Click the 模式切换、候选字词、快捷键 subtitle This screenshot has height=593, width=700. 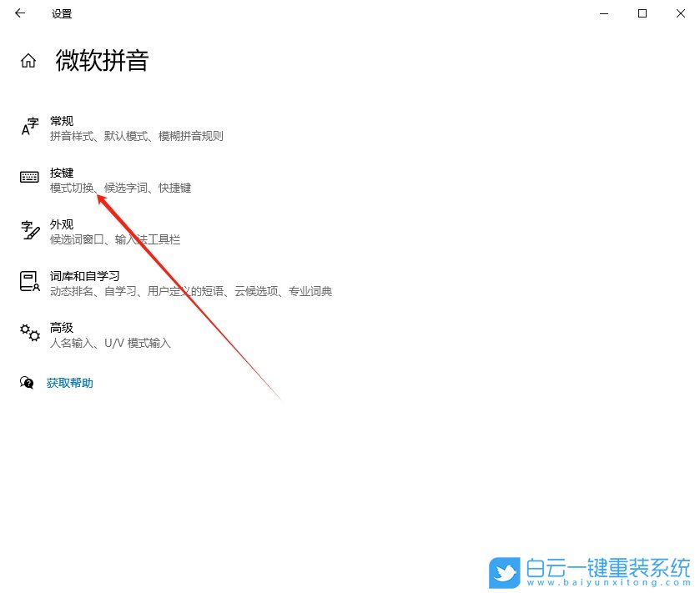pos(121,187)
